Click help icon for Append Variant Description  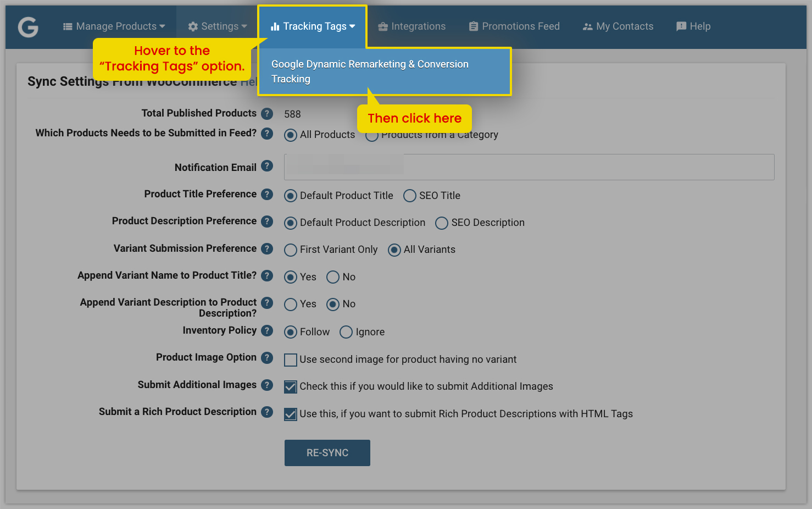267,303
